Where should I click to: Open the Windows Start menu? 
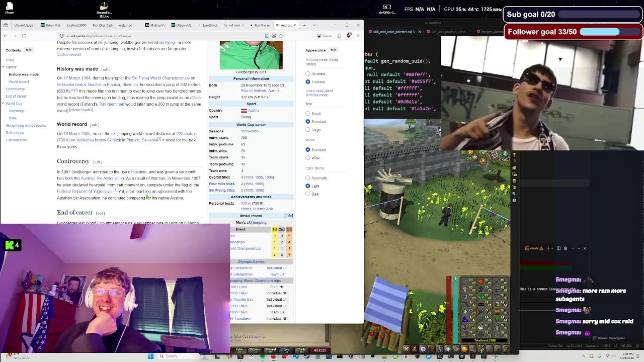coord(150,356)
